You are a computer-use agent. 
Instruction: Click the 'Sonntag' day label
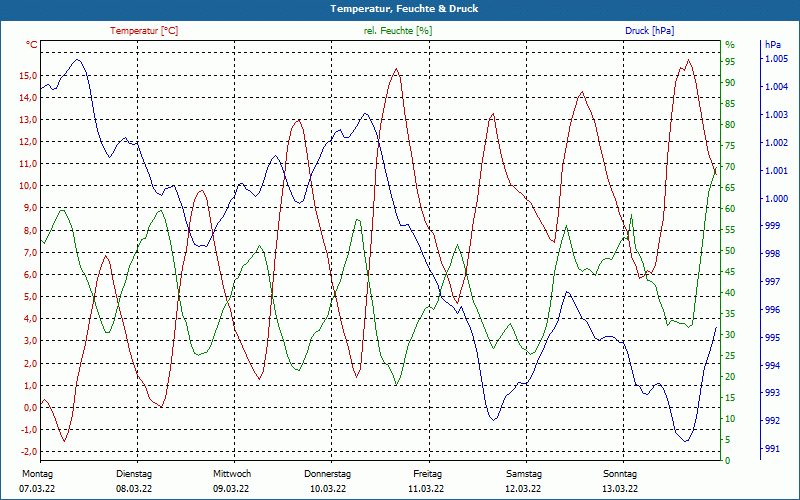pyautogui.click(x=620, y=474)
